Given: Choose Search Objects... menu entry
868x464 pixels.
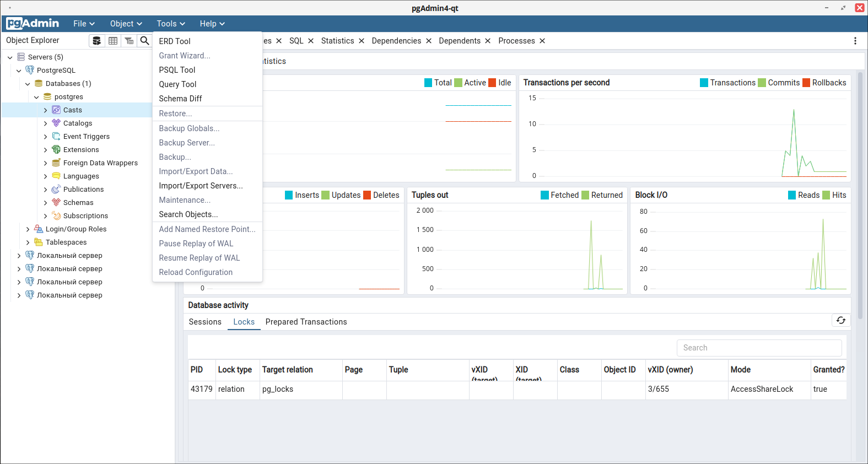Looking at the screenshot, I should (x=207, y=214).
